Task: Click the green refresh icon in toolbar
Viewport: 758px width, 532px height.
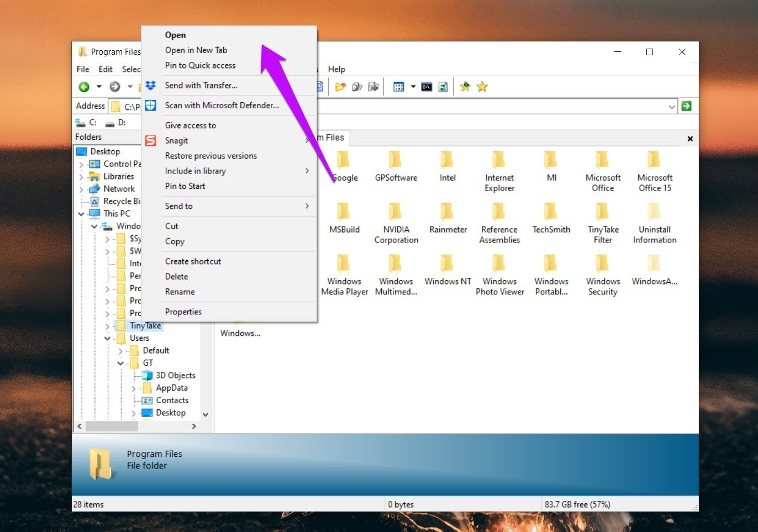Action: [x=443, y=87]
